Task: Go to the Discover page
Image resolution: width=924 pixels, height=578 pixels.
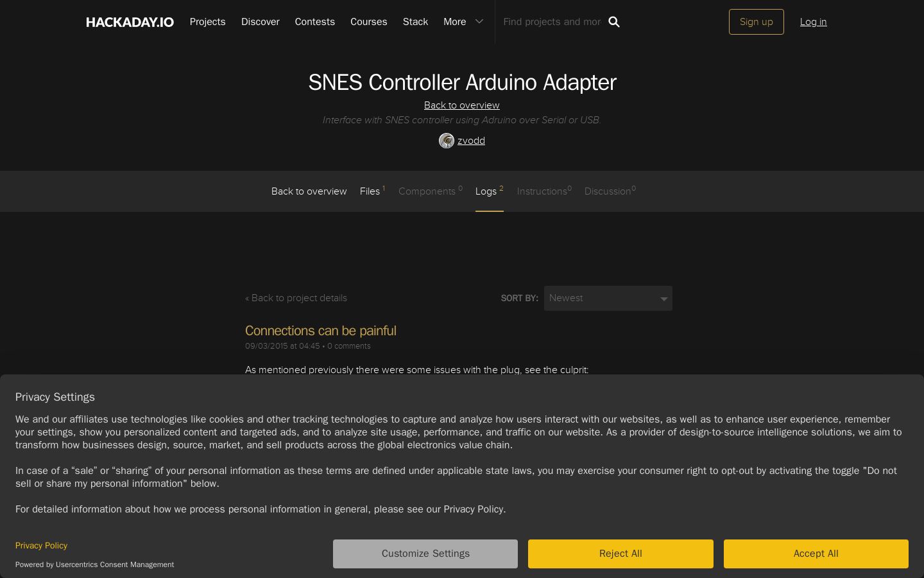Action: pyautogui.click(x=261, y=22)
